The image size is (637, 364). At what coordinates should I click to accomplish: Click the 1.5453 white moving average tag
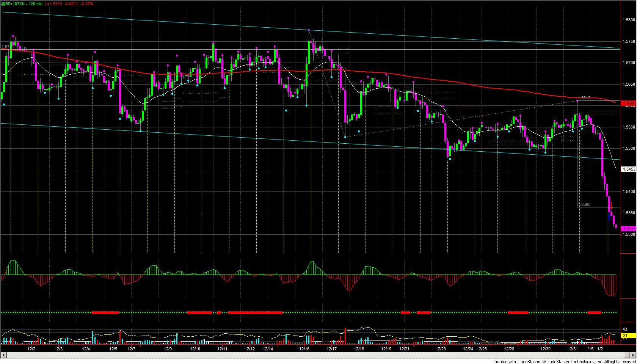coord(629,169)
